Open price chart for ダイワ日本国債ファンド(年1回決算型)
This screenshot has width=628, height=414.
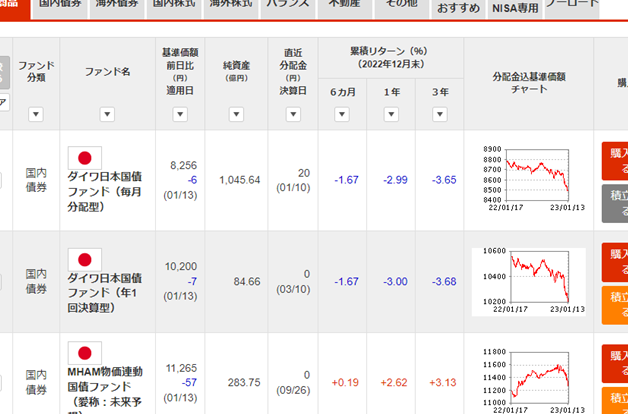point(529,281)
